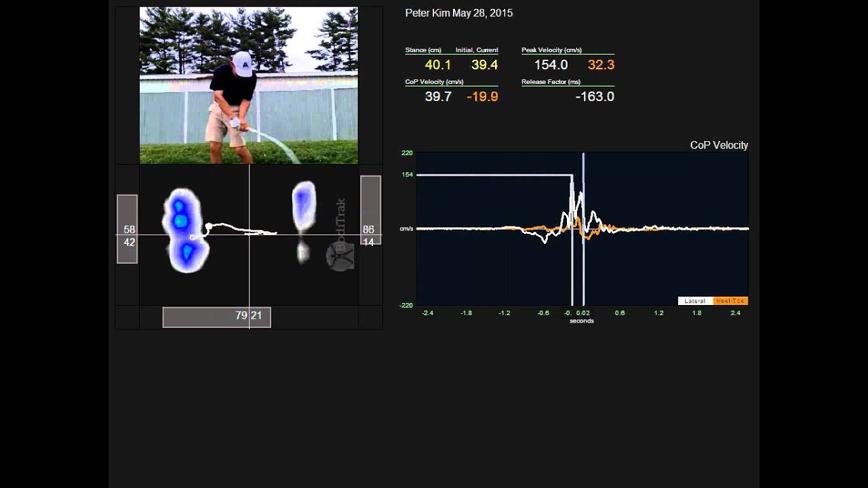Click the 1.2 x-axis tick label
868x488 pixels.
658,313
